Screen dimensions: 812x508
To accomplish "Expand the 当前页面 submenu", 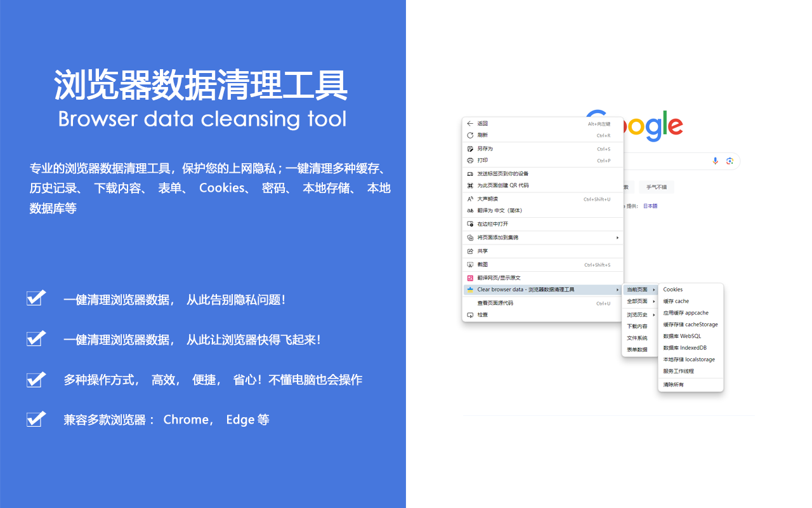I will [639, 289].
